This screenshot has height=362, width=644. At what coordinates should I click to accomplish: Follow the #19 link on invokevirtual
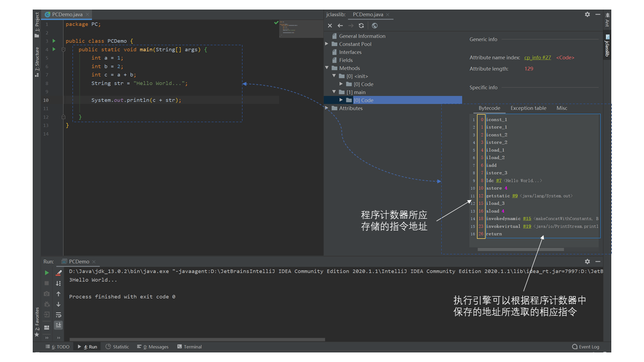(x=527, y=226)
